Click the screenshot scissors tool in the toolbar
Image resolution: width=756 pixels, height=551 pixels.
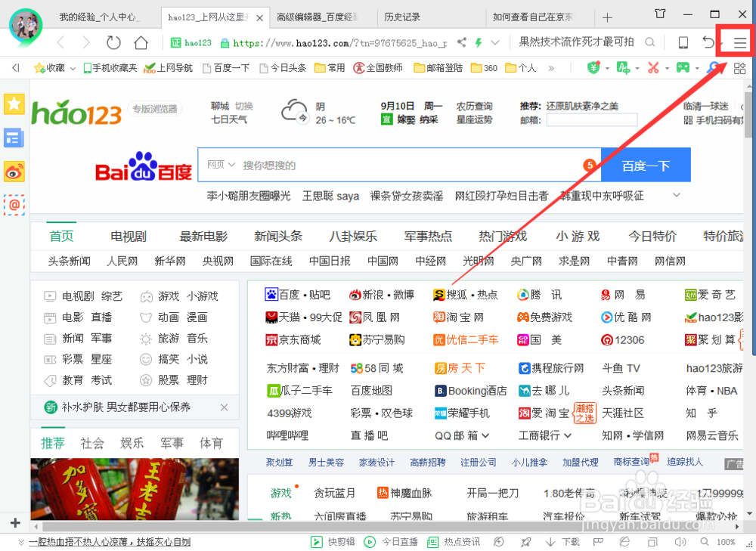(x=652, y=67)
